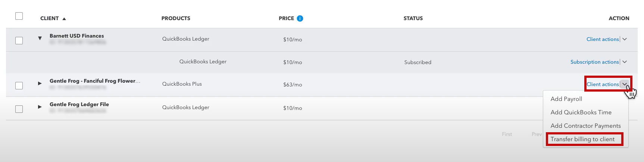Toggle Client actions chevron for Gentle Frog Fanciful
The width and height of the screenshot is (644, 162).
(625, 84)
